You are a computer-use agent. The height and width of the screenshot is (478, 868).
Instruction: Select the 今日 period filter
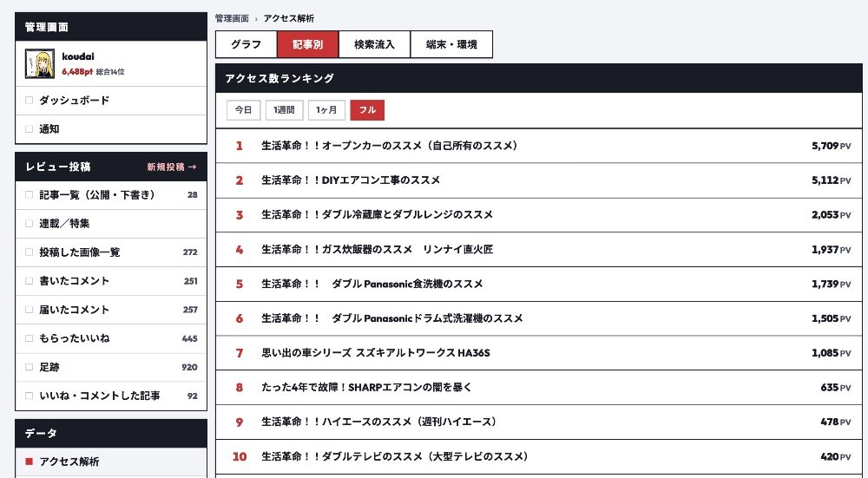click(244, 110)
